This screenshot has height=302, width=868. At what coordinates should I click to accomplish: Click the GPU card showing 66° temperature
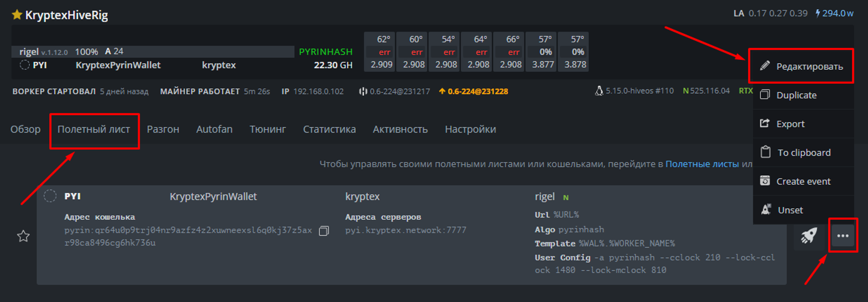(509, 52)
